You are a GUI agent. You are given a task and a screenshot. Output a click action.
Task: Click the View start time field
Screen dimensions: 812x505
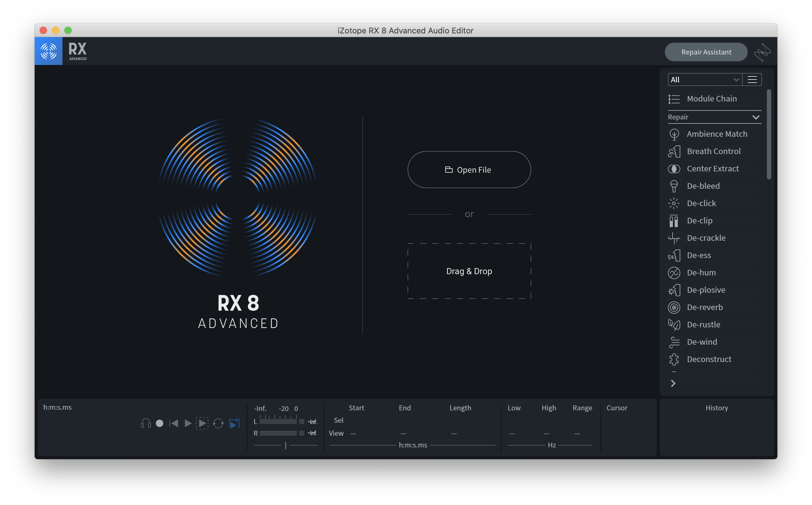353,434
